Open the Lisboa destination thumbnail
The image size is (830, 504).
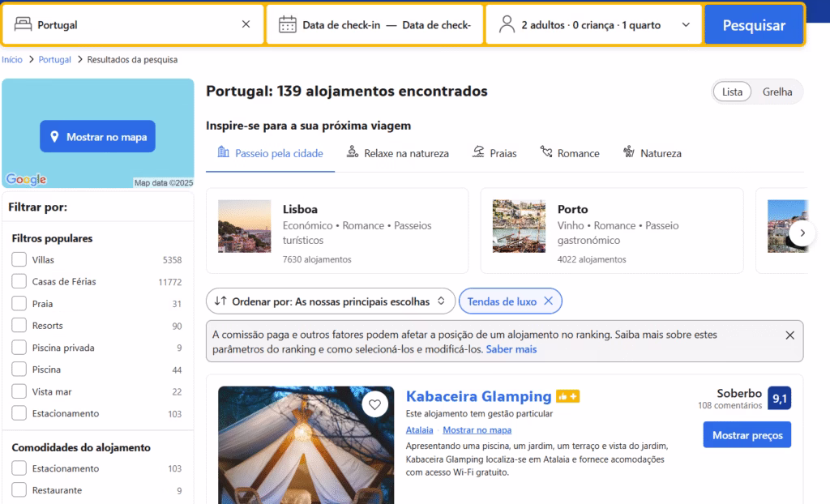(x=245, y=226)
